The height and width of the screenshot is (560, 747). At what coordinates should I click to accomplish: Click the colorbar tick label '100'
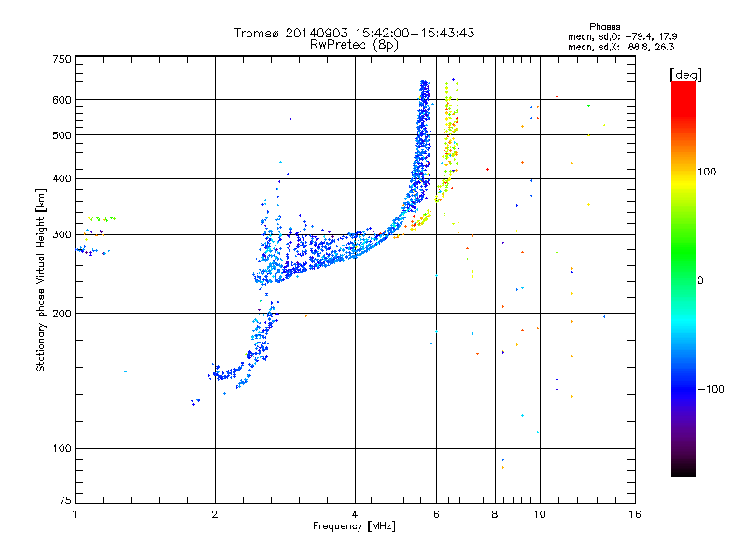tap(707, 172)
